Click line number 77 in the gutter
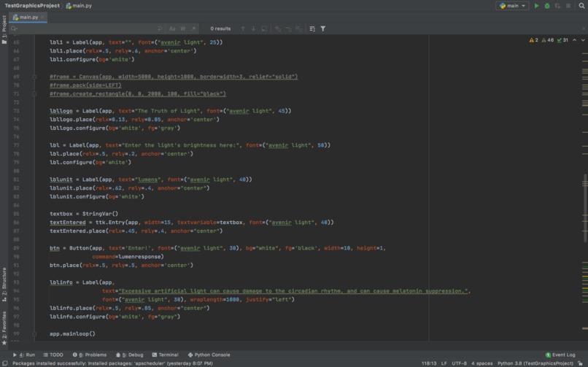The width and height of the screenshot is (588, 367). 16,145
